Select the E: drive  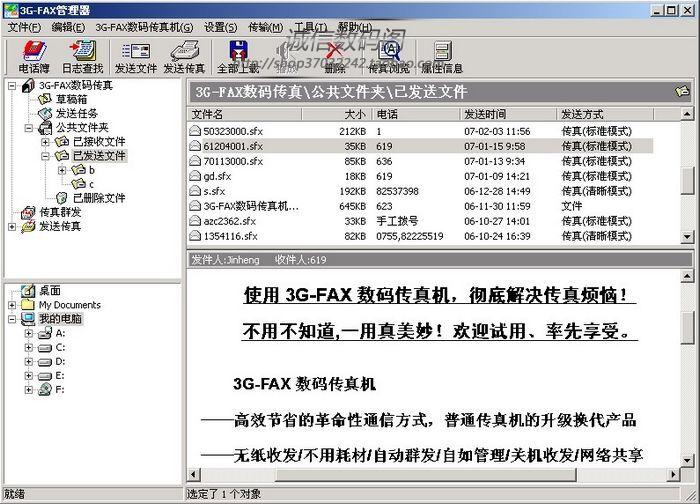pos(60,376)
